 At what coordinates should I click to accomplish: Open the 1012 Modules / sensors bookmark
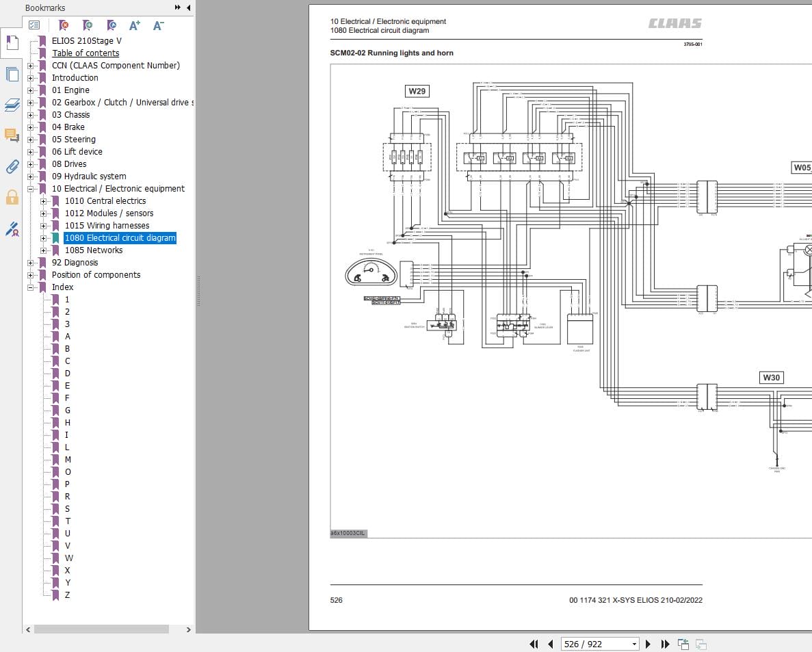click(x=109, y=213)
